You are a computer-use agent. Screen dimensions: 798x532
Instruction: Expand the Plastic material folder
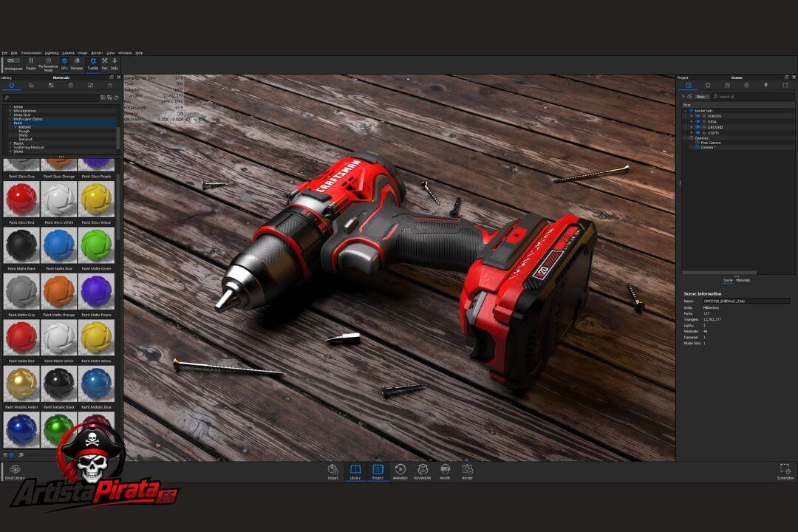(x=10, y=143)
